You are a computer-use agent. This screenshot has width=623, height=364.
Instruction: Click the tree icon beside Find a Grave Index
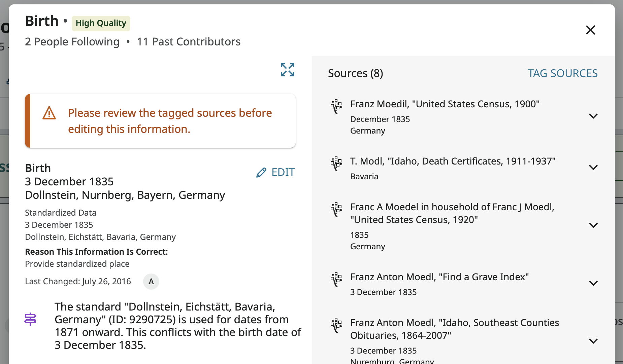[336, 279]
